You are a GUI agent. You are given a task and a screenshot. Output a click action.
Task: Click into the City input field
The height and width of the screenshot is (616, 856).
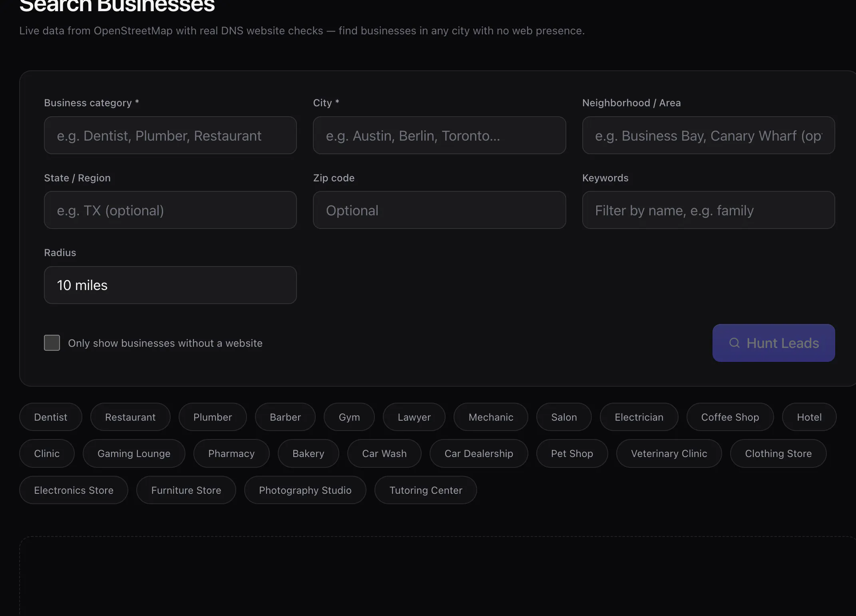pyautogui.click(x=439, y=135)
